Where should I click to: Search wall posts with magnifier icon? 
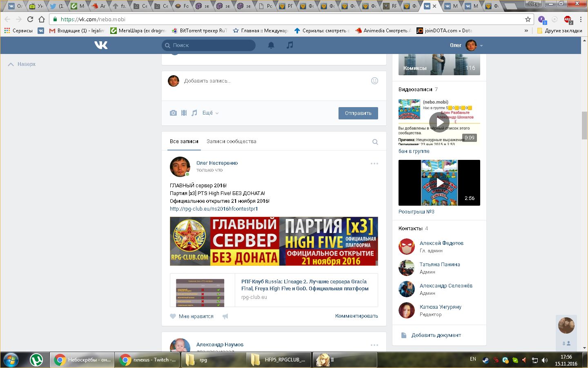point(375,142)
